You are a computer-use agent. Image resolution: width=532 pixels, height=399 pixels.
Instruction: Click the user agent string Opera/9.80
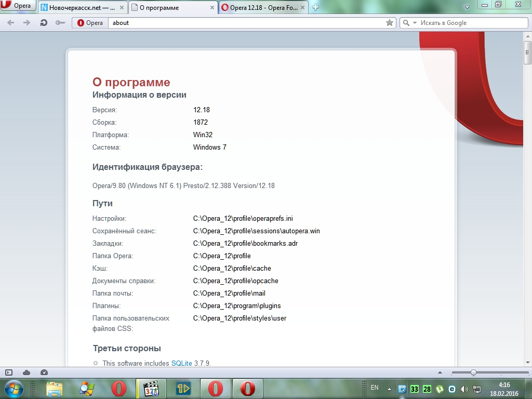click(x=183, y=185)
